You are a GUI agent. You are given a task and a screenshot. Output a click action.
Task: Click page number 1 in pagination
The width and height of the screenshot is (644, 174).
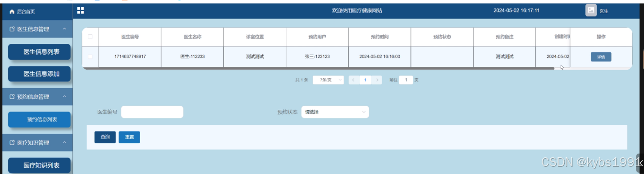tap(365, 80)
